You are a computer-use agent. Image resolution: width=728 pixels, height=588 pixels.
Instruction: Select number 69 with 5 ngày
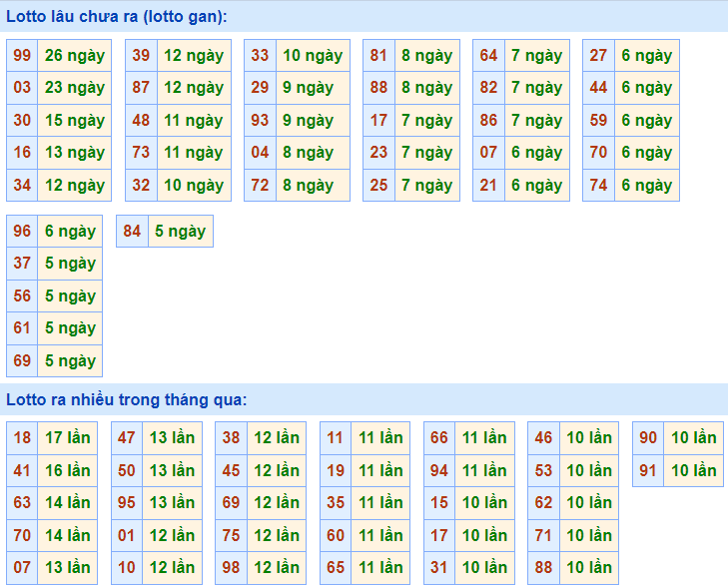[22, 360]
